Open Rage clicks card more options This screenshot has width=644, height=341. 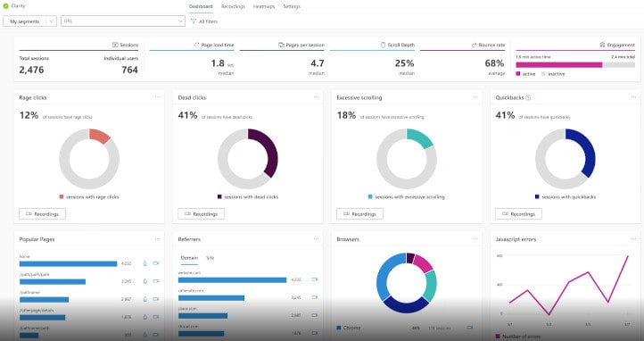(157, 97)
